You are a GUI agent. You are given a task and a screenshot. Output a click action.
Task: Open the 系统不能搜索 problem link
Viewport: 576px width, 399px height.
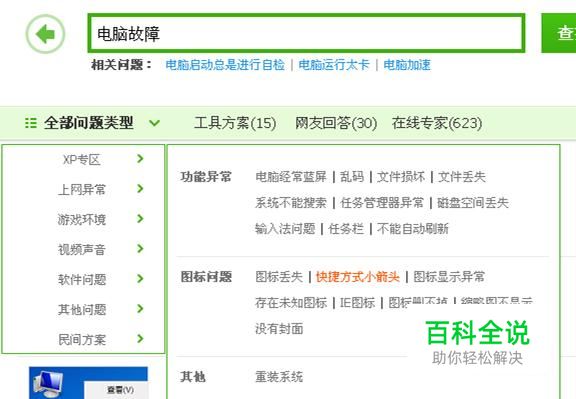coord(291,203)
